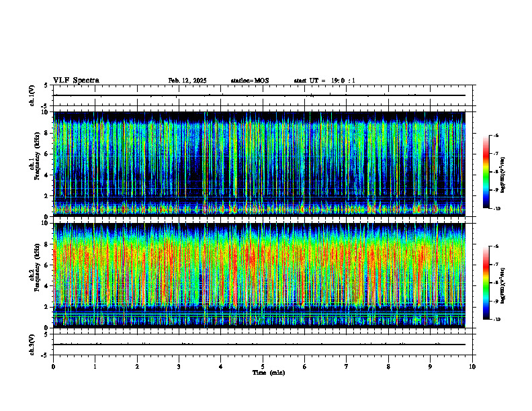Image resolution: width=532 pixels, height=411 pixels.
Task: Click the "ch.3(V)" axis label
Action: [32, 345]
